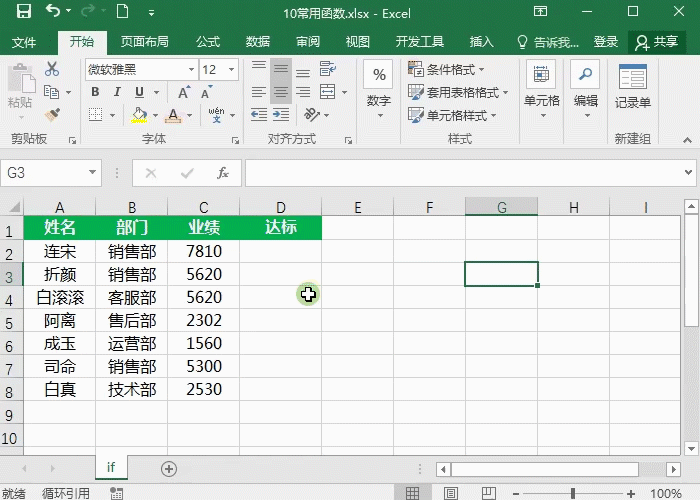
Task: Open 单元格样式 cell styles menu
Action: point(452,115)
